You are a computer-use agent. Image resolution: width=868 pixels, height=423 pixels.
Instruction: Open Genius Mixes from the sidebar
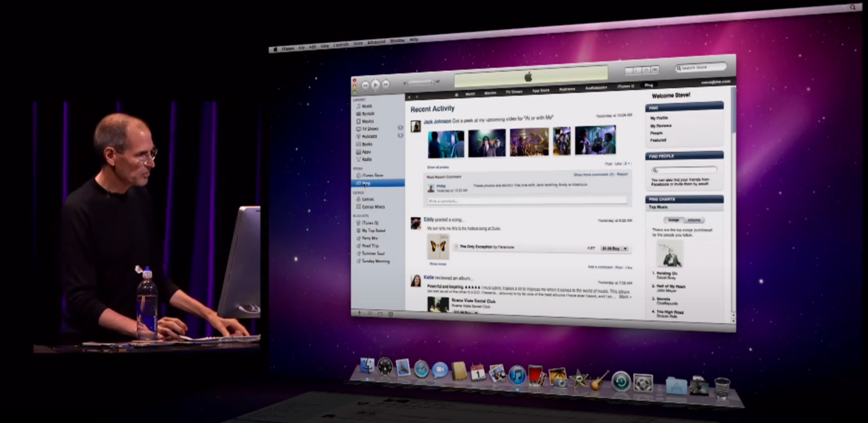tap(373, 206)
